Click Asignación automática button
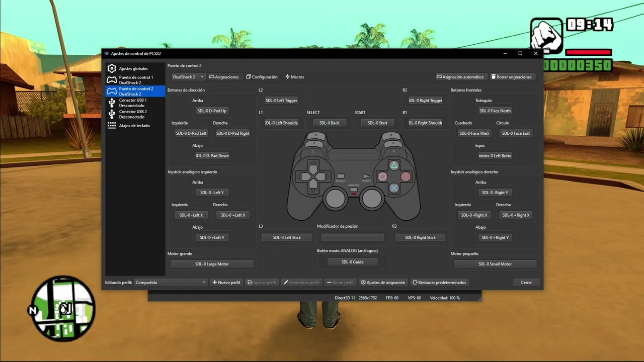This screenshot has width=644, height=362. 460,77
